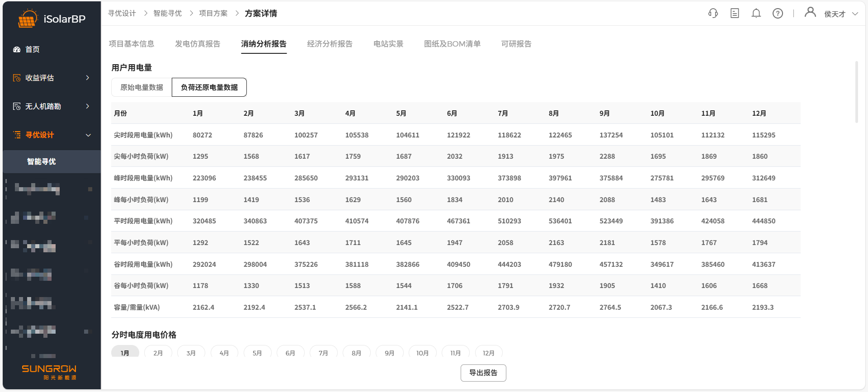Click the 寻优设计 sidebar list icon
The image size is (868, 392).
[17, 135]
